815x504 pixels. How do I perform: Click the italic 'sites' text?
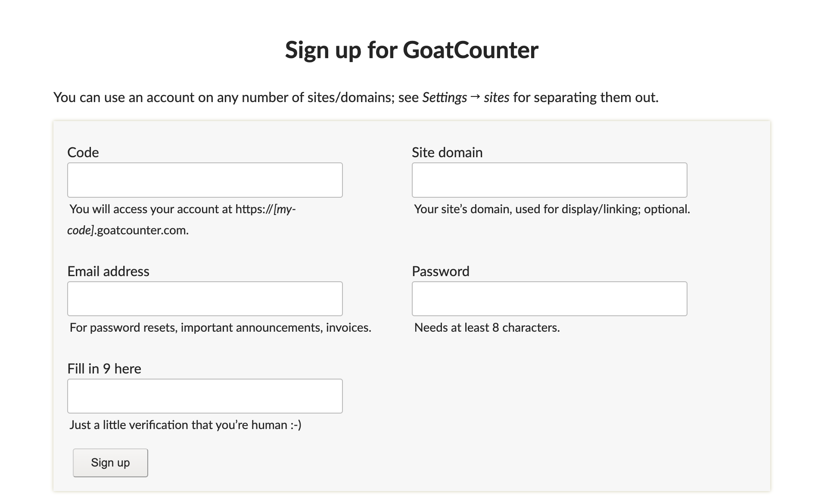pyautogui.click(x=496, y=97)
